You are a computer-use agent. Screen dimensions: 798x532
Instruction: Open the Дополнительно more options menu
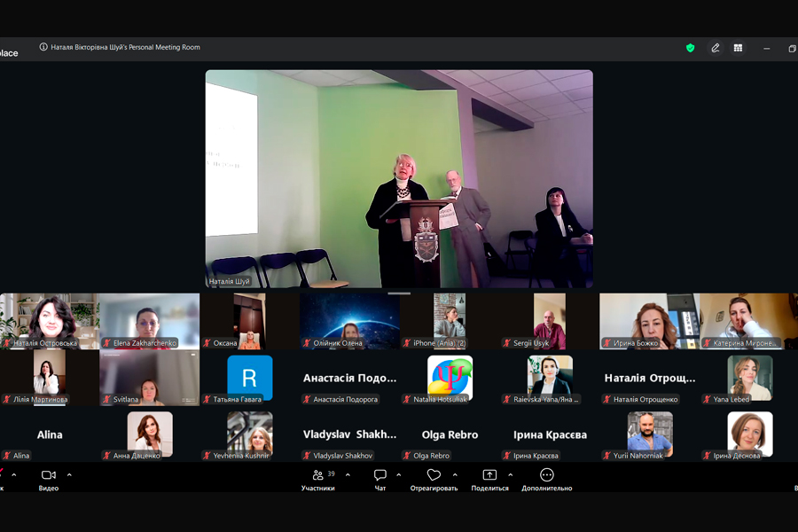click(x=546, y=480)
